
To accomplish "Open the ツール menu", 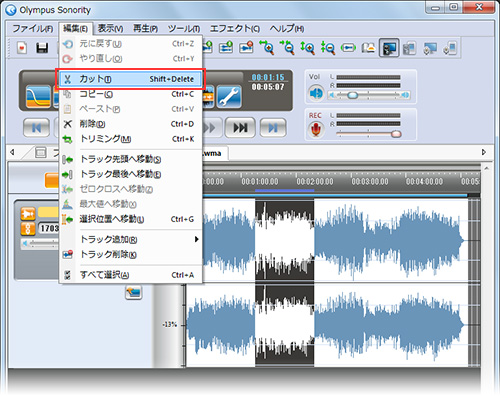I will coord(184,29).
